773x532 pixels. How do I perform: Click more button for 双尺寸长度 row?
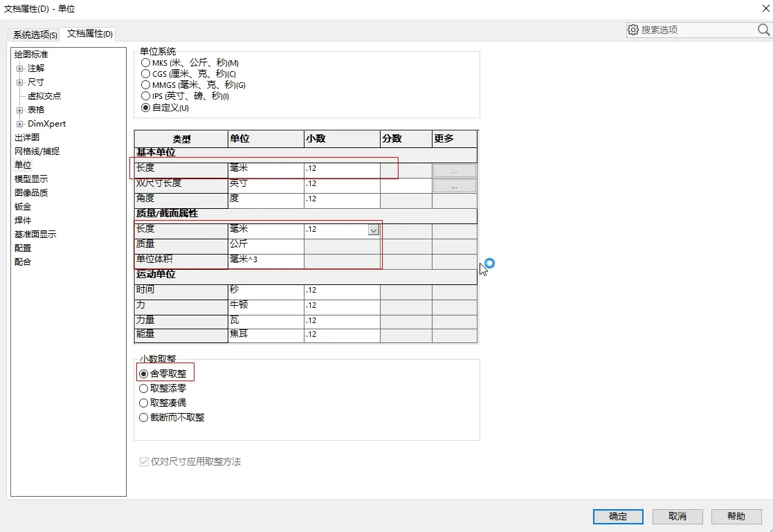pyautogui.click(x=454, y=186)
